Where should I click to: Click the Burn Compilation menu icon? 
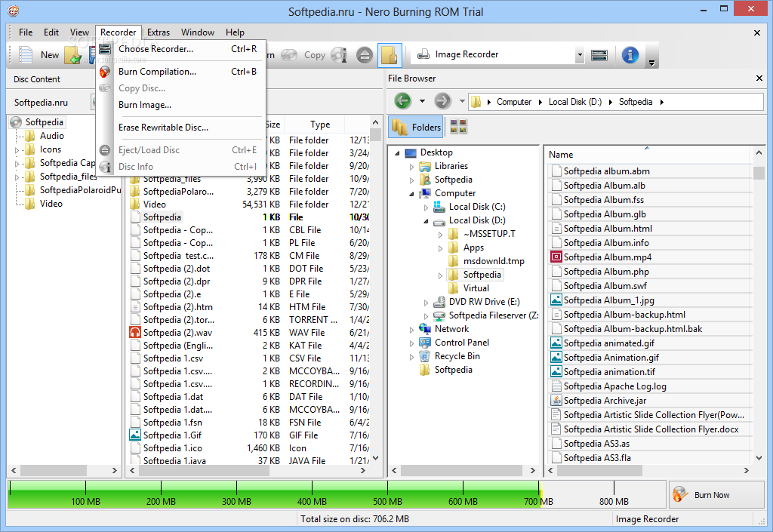coord(104,72)
